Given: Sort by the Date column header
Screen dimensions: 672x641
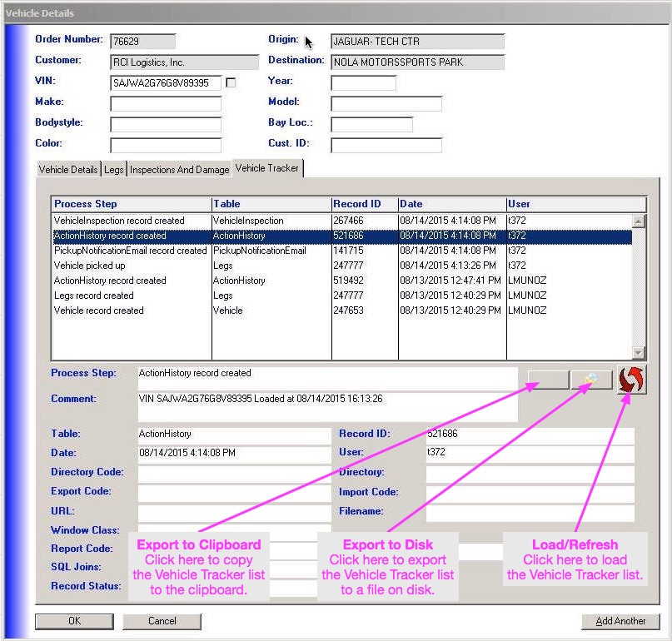Looking at the screenshot, I should coord(452,204).
